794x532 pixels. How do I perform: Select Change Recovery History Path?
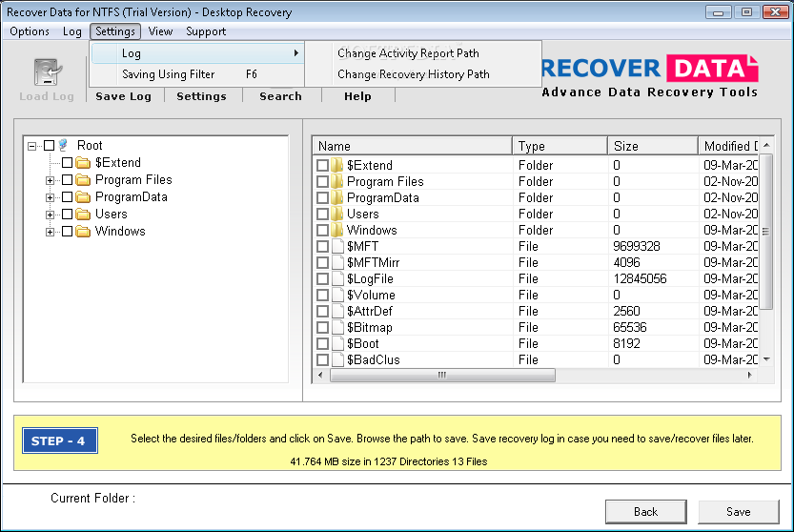point(414,74)
